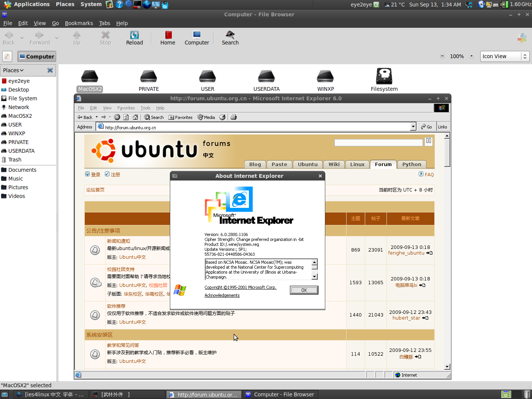This screenshot has width=532, height=399.
Task: Open the Bookmarks menu in file browser
Action: [x=79, y=23]
